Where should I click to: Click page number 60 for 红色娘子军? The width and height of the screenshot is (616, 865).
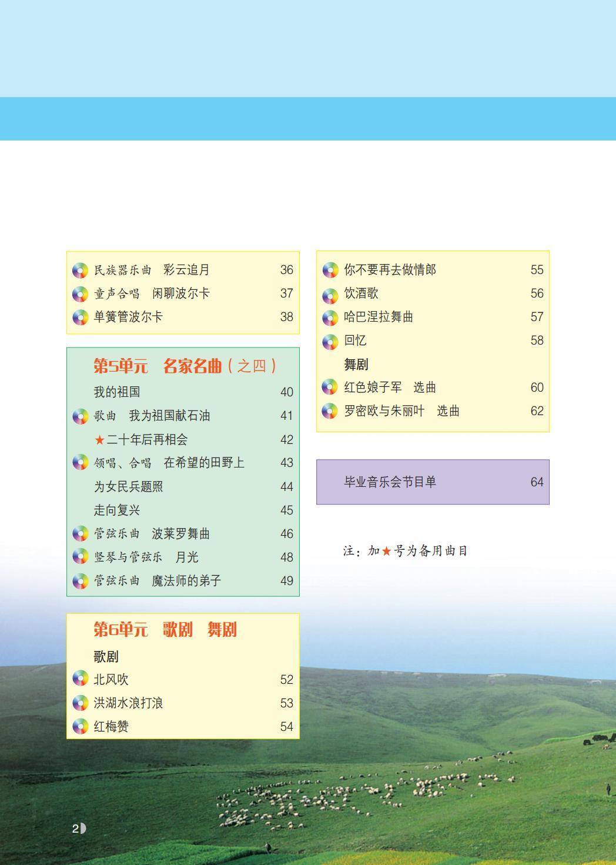(x=537, y=388)
